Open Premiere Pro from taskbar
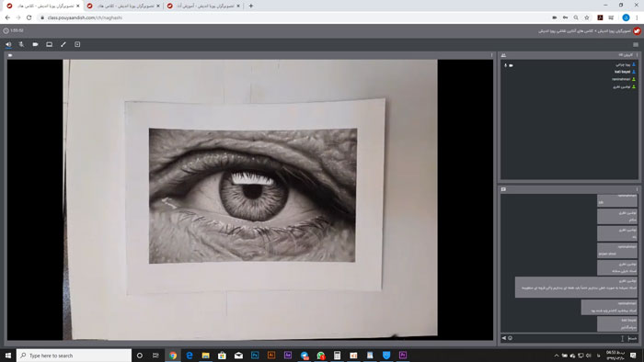644x362 pixels. (x=403, y=356)
